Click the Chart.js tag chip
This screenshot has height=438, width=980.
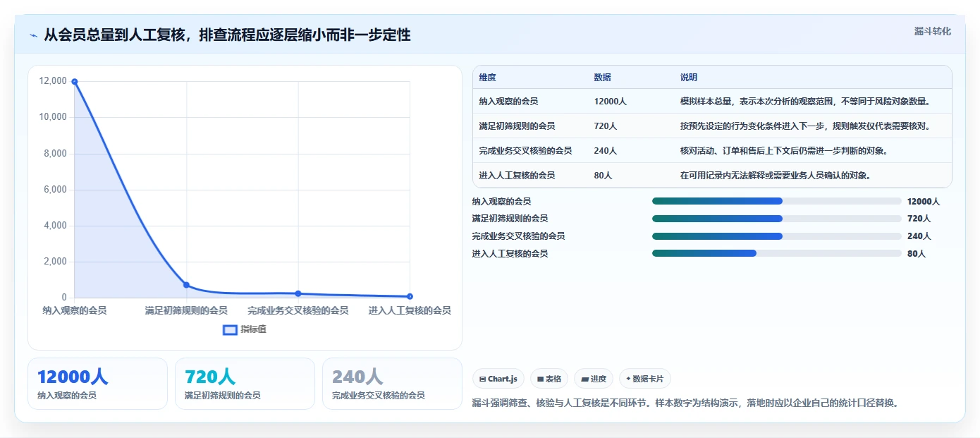[498, 379]
